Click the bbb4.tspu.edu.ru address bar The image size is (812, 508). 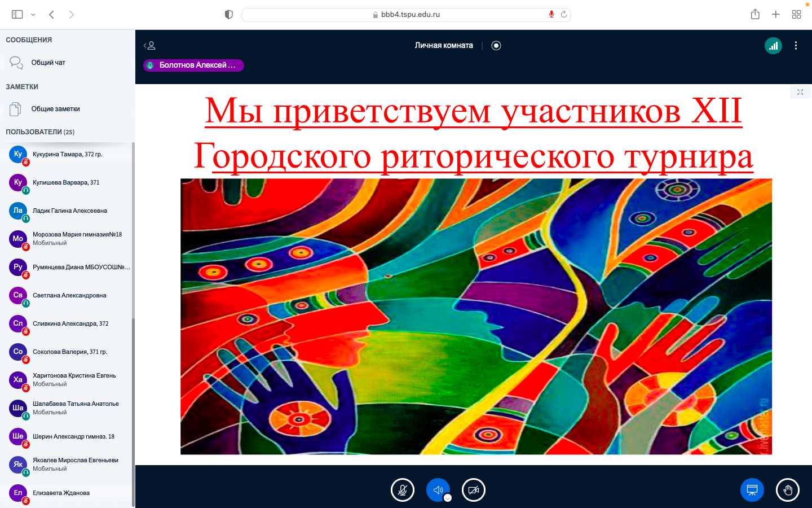pos(406,15)
